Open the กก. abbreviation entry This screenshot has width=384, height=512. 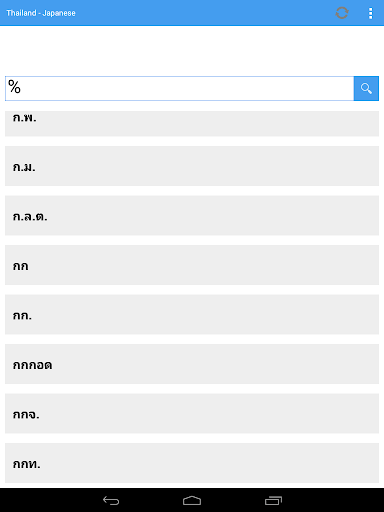pos(192,314)
